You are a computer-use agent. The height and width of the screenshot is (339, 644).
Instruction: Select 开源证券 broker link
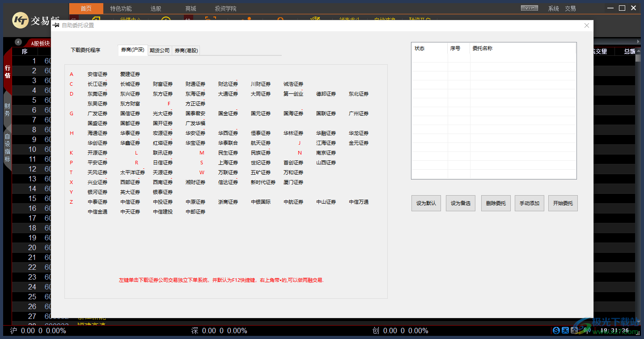tap(97, 153)
